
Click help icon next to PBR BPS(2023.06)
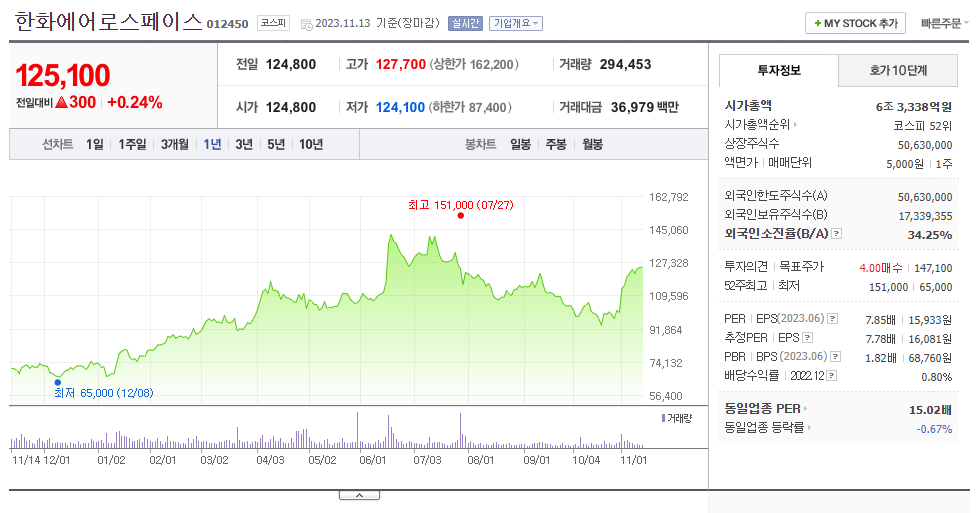click(x=835, y=356)
